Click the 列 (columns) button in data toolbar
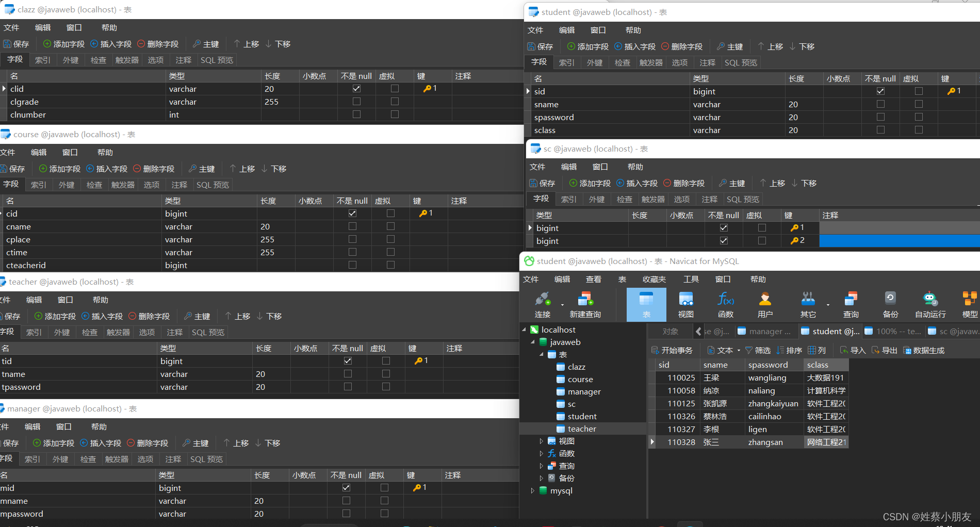Screen dimensions: 980x527 pos(817,350)
